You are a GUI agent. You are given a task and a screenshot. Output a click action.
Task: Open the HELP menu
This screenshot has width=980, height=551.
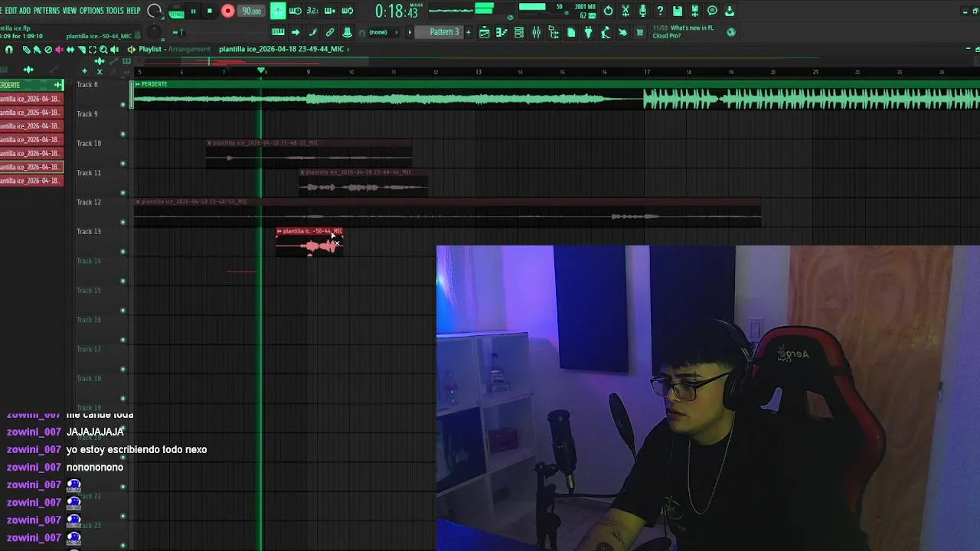coord(133,11)
